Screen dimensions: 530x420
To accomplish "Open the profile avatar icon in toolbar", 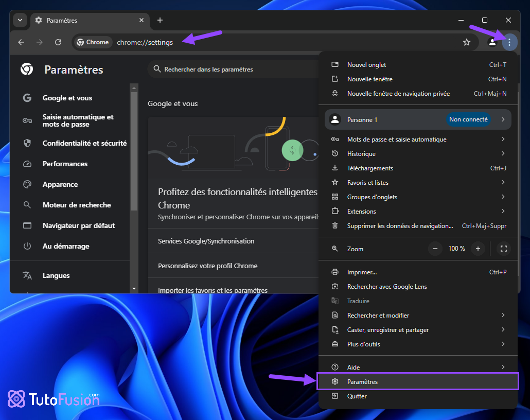I will (x=492, y=42).
